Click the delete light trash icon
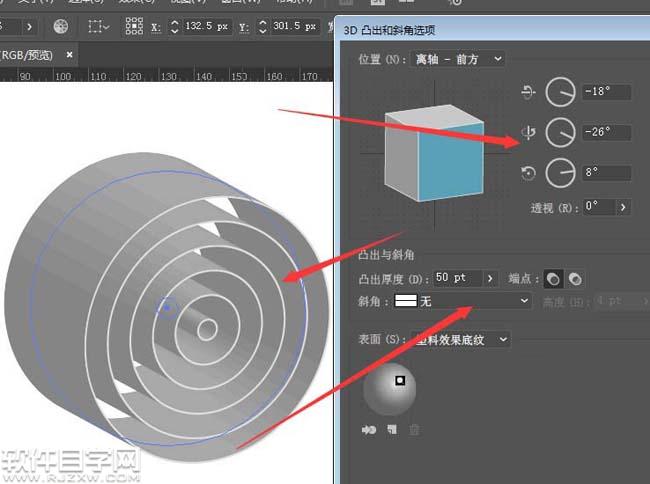The width and height of the screenshot is (650, 484). [415, 431]
